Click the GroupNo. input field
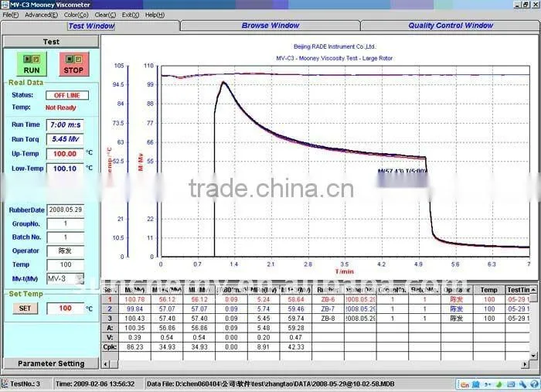 pos(65,224)
